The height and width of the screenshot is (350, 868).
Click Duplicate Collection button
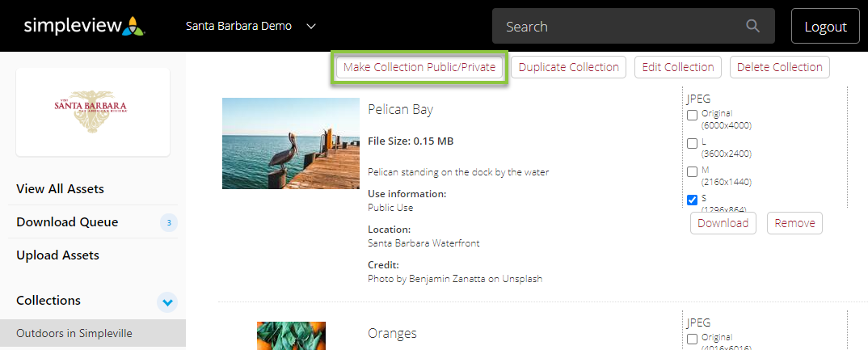568,67
